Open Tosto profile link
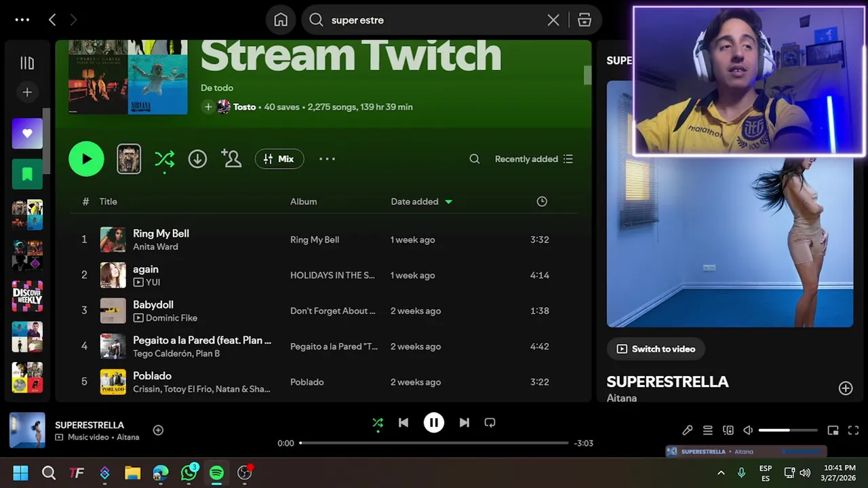 coord(244,106)
